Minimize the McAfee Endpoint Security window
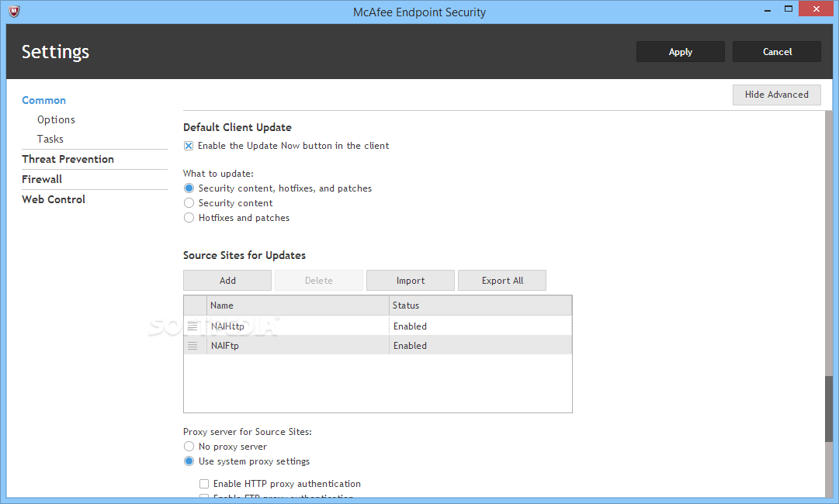The height and width of the screenshot is (504, 839). 768,9
